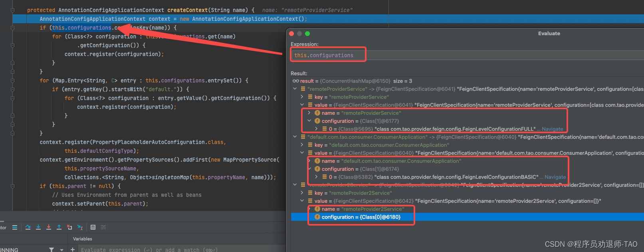Collapse configuration = {Class[1]@6177} node

[309, 121]
